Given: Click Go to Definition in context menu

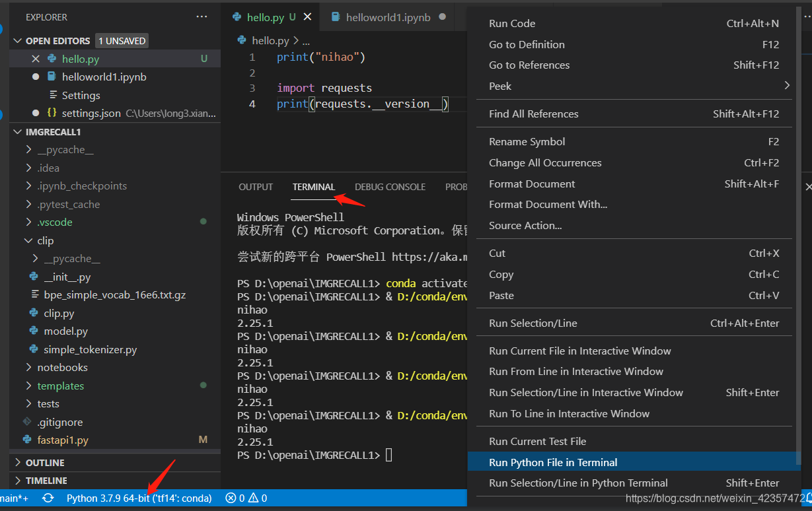Looking at the screenshot, I should [x=527, y=44].
